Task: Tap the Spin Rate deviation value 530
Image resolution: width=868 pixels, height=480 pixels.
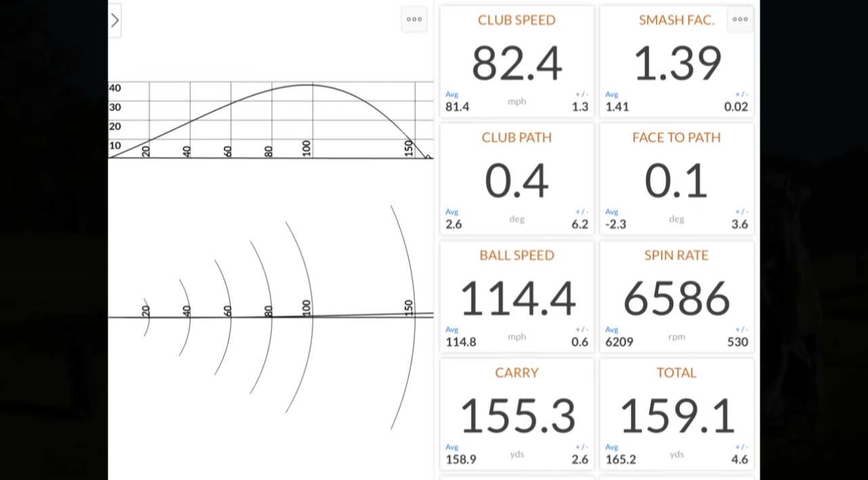Action: point(737,342)
